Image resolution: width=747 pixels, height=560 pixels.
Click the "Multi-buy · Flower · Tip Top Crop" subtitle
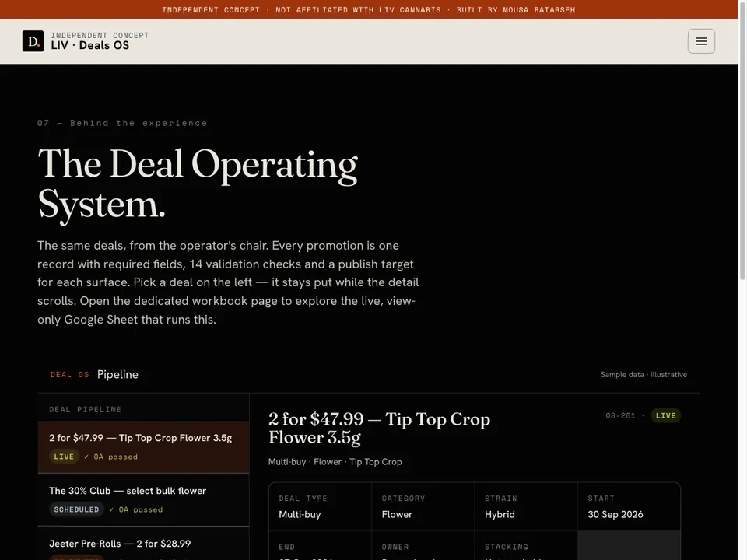pos(335,462)
